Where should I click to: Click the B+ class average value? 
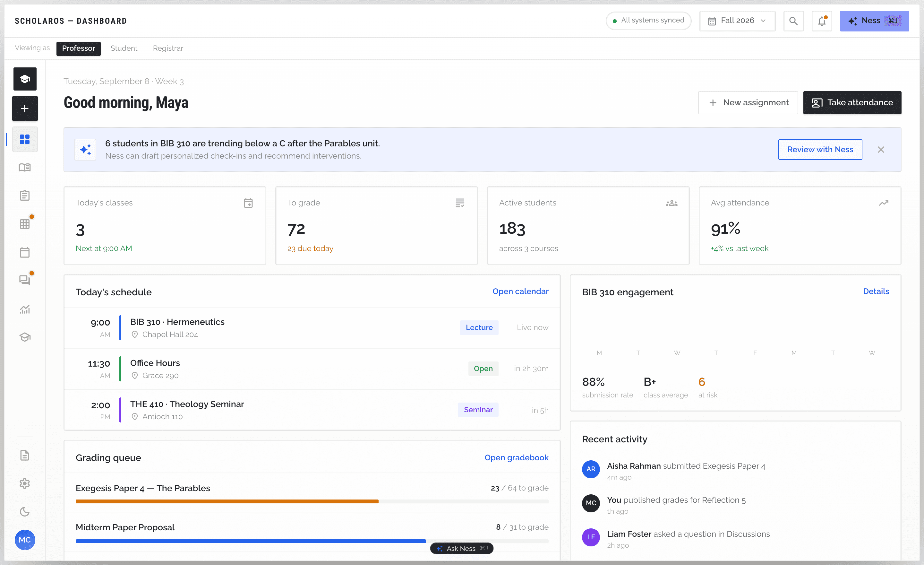pyautogui.click(x=649, y=382)
